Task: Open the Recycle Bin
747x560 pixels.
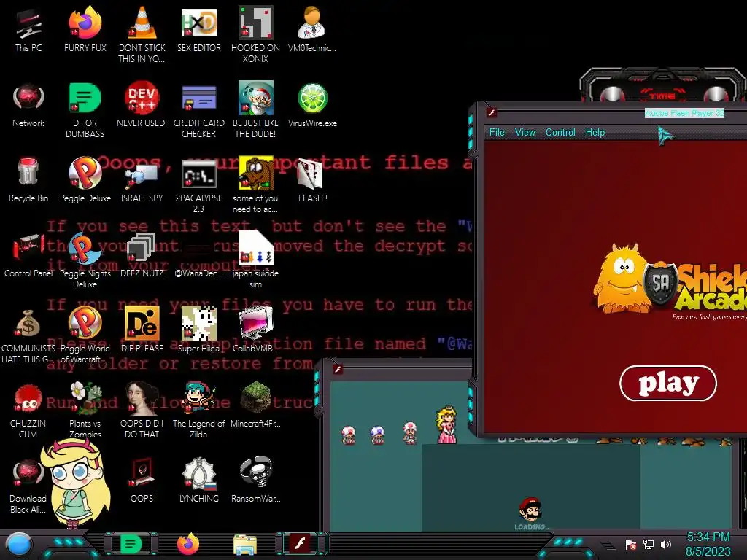Action: click(28, 172)
